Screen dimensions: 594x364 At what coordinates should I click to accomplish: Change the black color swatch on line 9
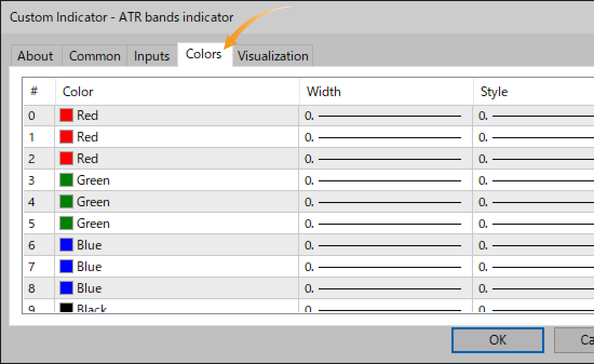(66, 308)
